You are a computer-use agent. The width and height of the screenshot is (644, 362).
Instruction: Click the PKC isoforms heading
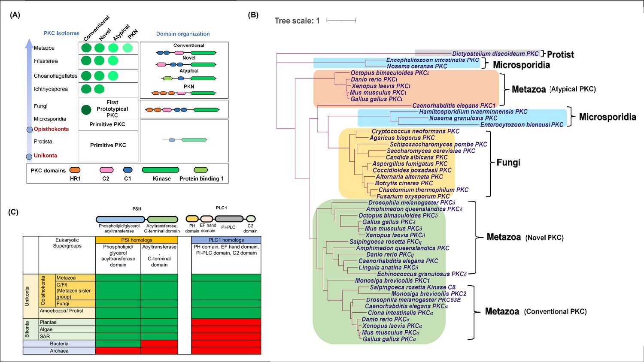pos(61,33)
